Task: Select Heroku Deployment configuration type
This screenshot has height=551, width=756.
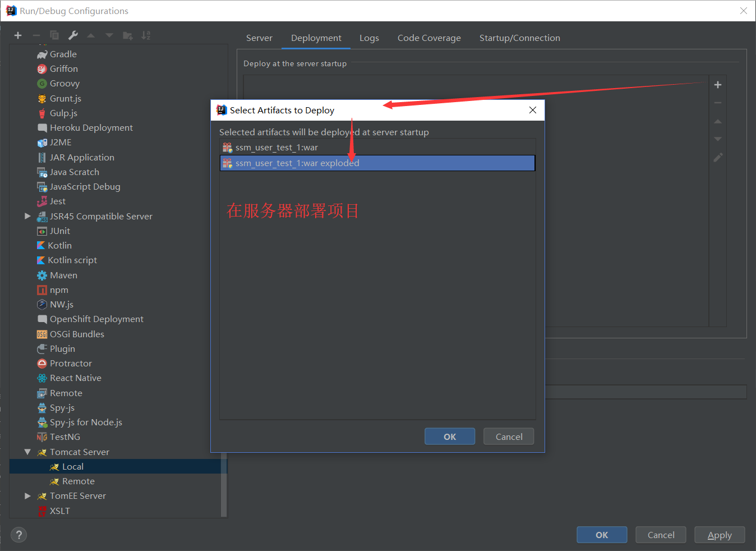Action: tap(85, 127)
